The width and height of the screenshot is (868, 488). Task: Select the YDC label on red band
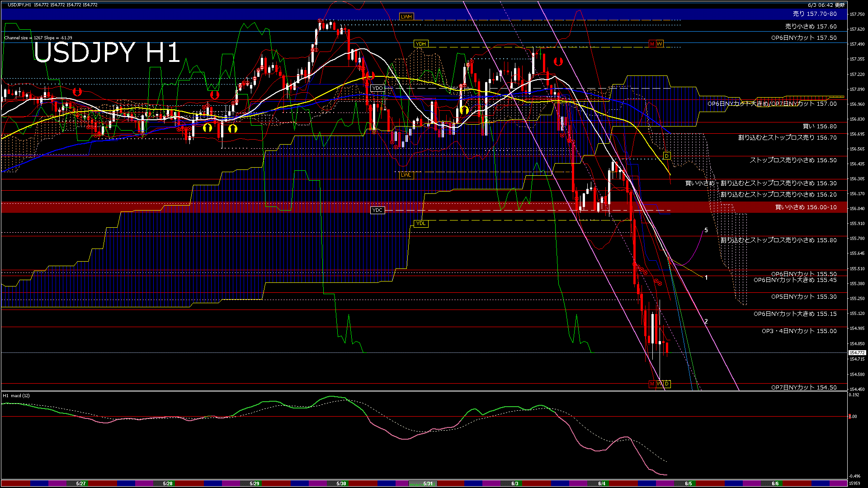[377, 210]
